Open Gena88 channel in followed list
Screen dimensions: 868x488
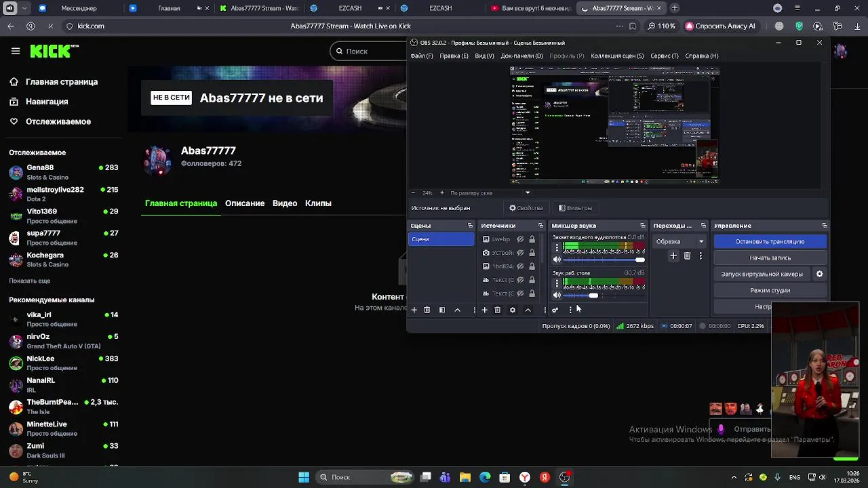[x=64, y=172]
